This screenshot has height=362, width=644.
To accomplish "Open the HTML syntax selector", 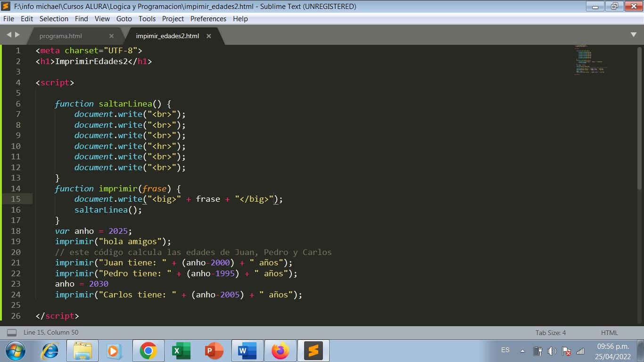I will pyautogui.click(x=610, y=333).
